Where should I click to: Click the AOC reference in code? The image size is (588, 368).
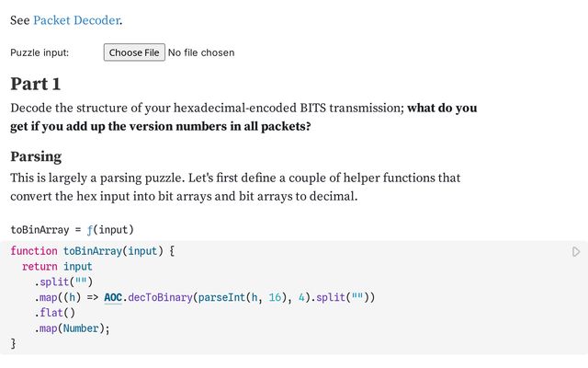coord(113,297)
